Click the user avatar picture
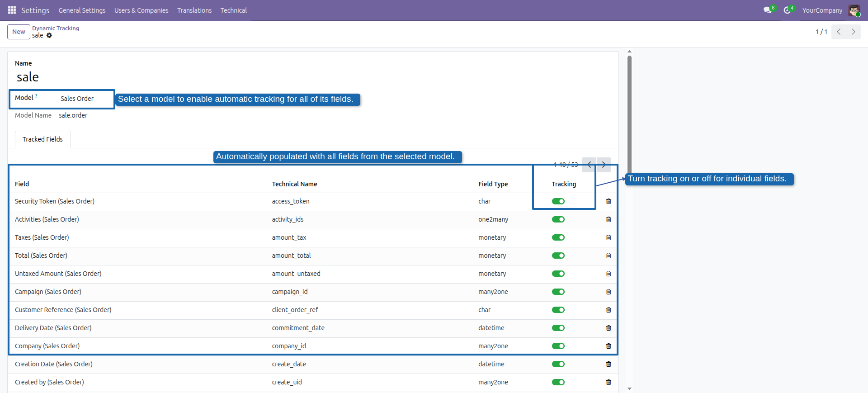868x393 pixels. point(854,10)
